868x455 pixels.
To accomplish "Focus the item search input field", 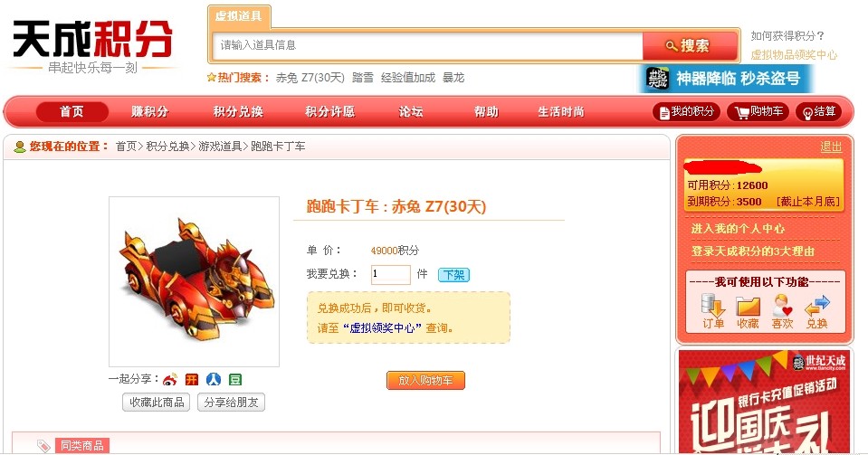I will click(427, 45).
